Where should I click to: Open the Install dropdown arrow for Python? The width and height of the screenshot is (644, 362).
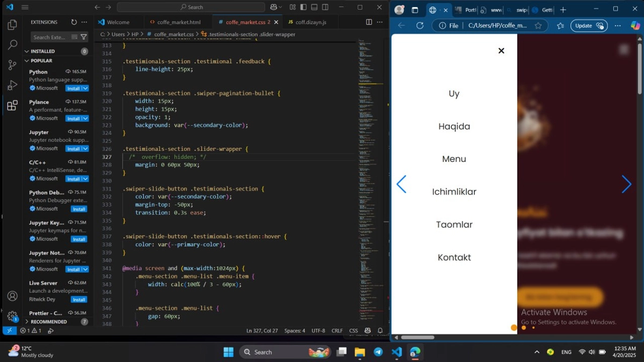point(85,88)
